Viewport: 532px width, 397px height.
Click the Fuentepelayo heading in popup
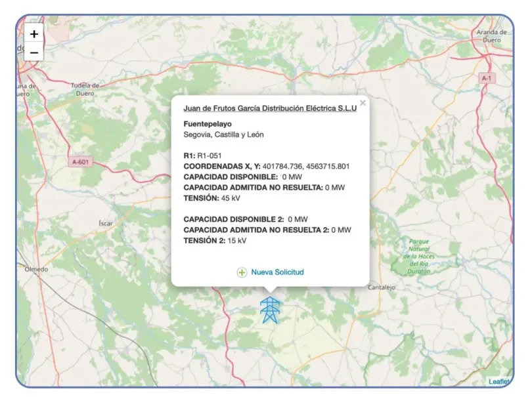click(x=207, y=124)
